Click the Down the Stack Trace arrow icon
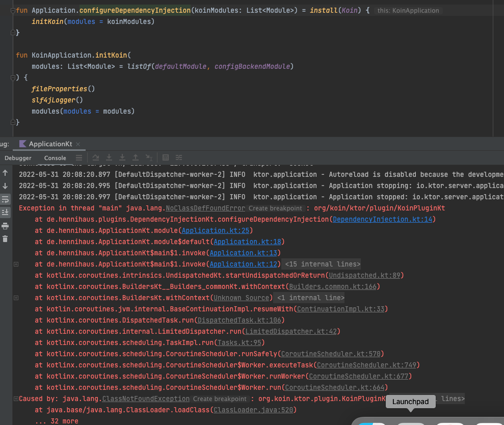504x425 pixels. point(5,185)
